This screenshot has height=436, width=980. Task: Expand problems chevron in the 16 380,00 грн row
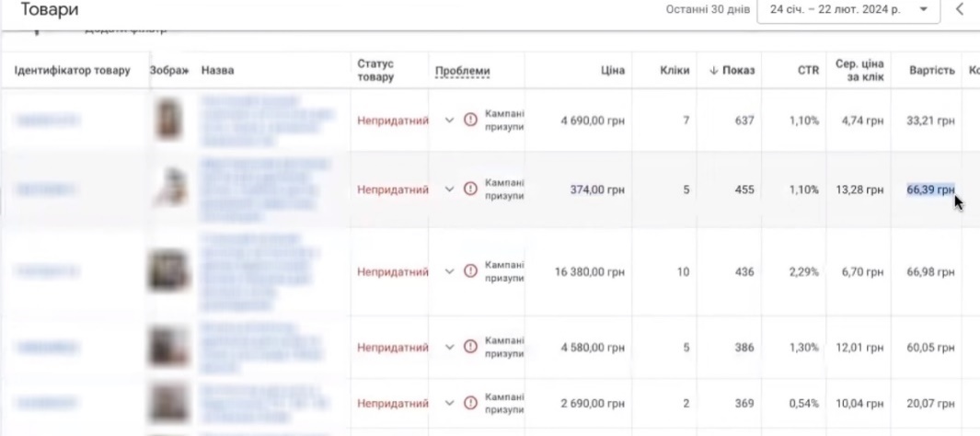click(x=449, y=271)
